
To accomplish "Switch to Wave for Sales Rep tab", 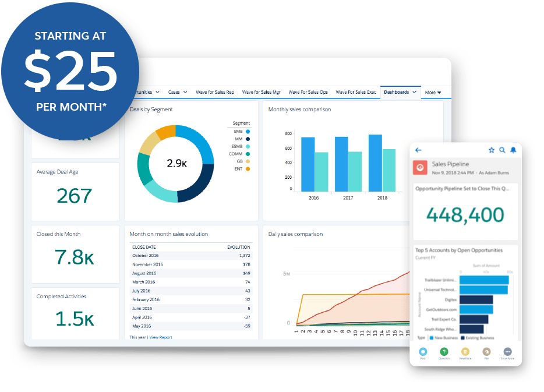I will tap(215, 92).
